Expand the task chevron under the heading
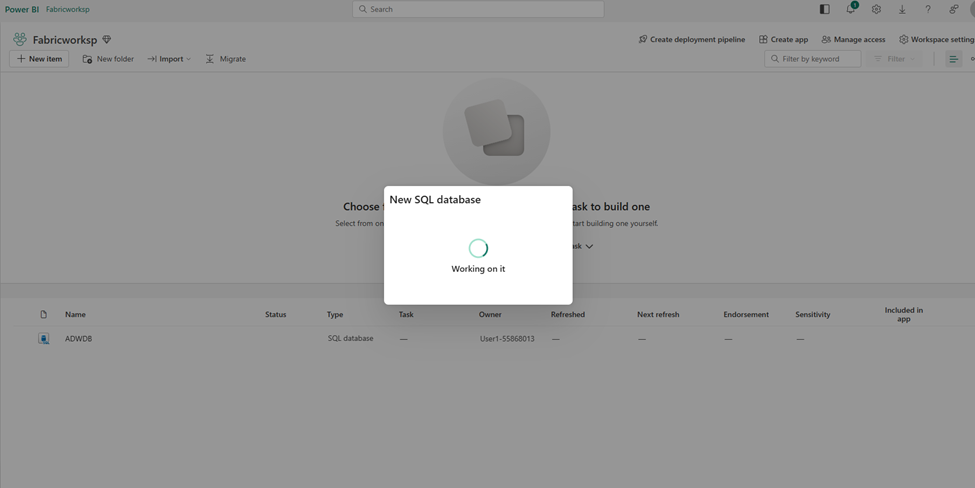This screenshot has width=975, height=488. 589,246
